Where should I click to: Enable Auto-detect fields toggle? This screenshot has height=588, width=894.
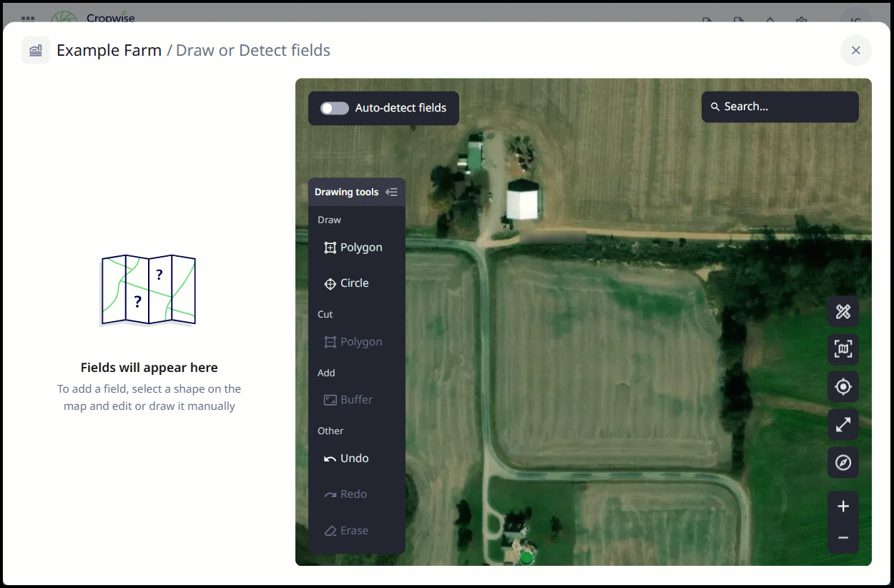click(x=335, y=108)
